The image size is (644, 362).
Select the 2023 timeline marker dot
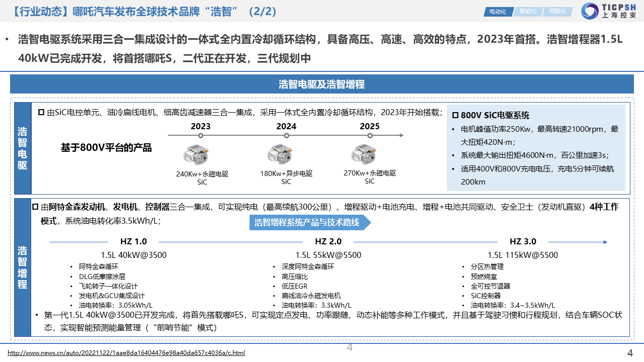click(x=201, y=135)
